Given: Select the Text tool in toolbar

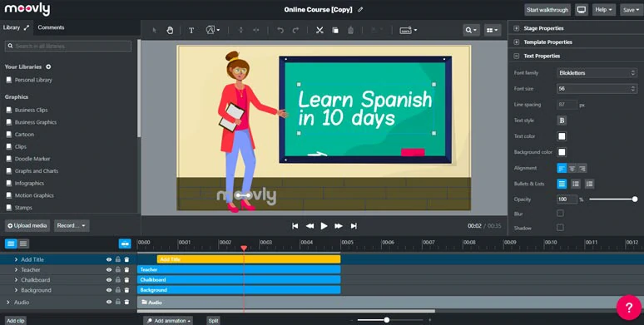Looking at the screenshot, I should pos(191,31).
